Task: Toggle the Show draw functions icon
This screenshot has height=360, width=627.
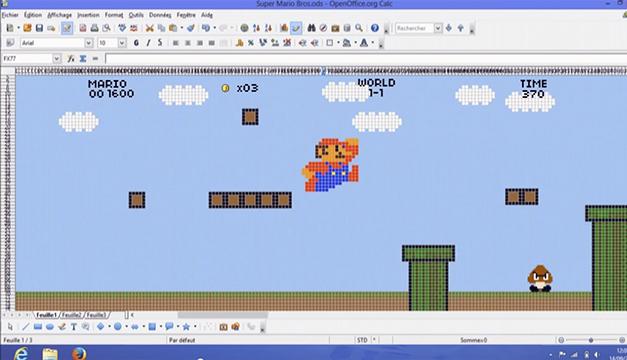Action: (296, 28)
